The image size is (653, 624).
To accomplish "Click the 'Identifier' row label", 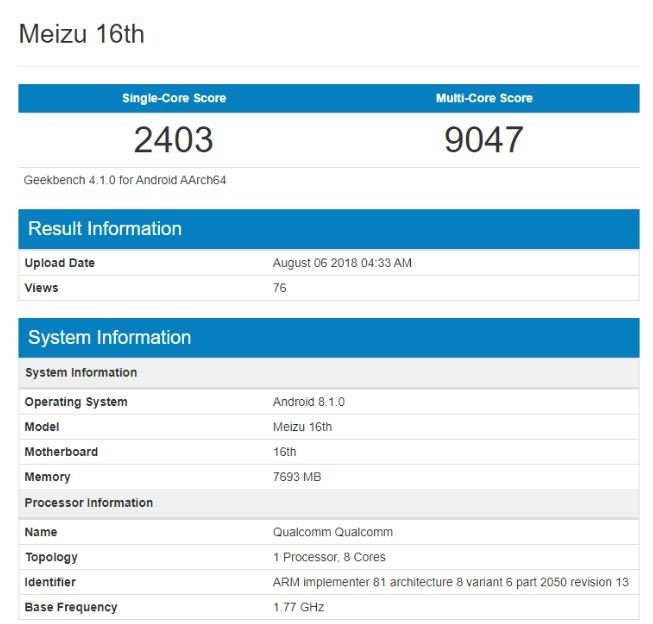I will click(50, 582).
